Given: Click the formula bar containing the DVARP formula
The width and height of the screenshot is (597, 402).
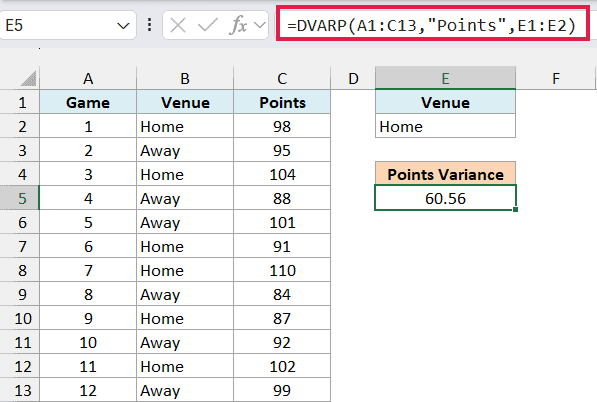Looking at the screenshot, I should click(433, 26).
